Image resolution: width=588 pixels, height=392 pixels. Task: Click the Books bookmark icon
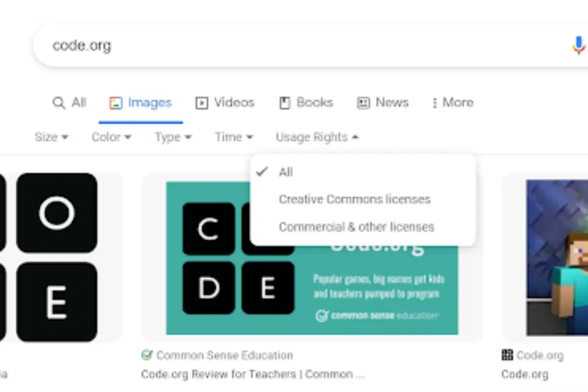(285, 103)
